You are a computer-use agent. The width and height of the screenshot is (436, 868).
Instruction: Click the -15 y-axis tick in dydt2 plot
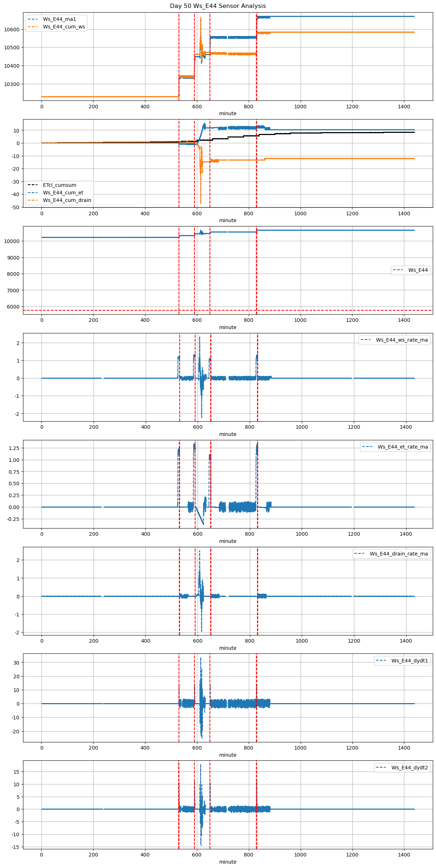16,847
